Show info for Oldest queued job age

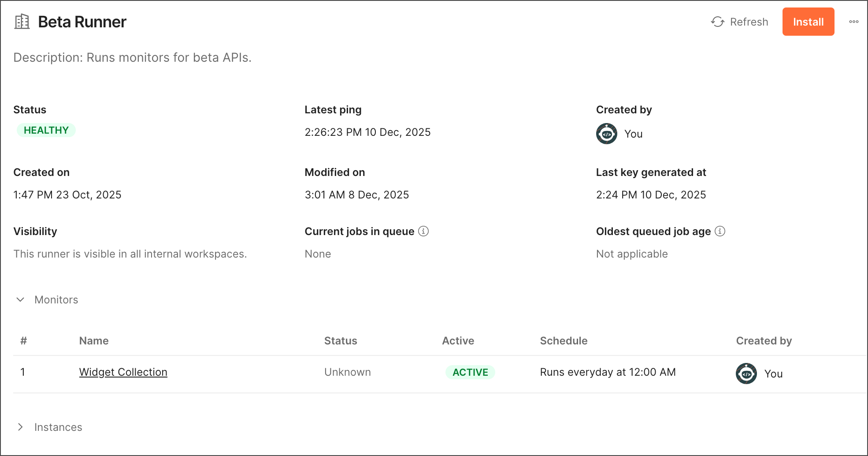(720, 231)
